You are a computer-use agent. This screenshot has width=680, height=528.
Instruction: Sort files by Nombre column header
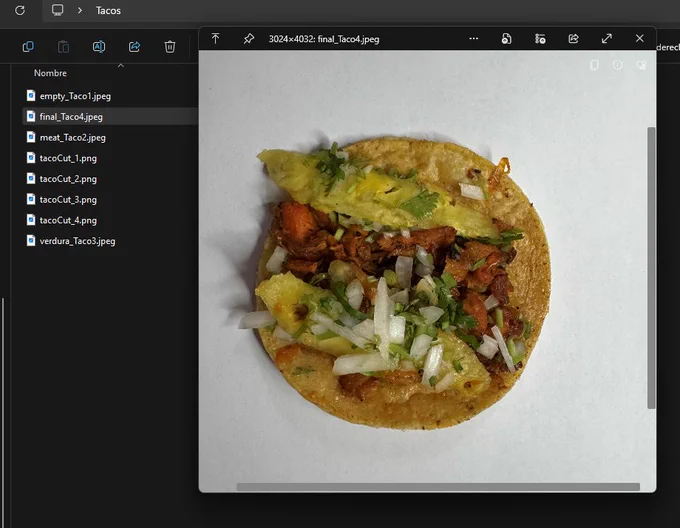tap(50, 73)
